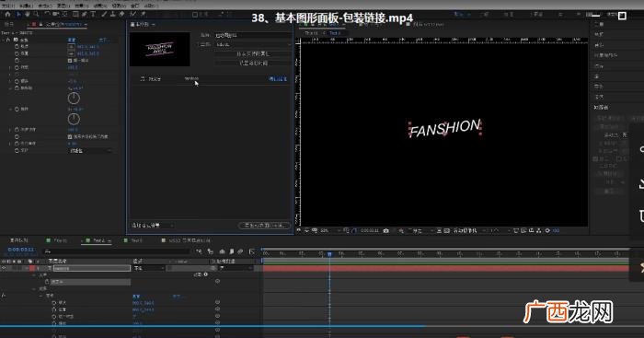Select the Brush tool
Screen dimensions: 644x338
[x=104, y=15]
